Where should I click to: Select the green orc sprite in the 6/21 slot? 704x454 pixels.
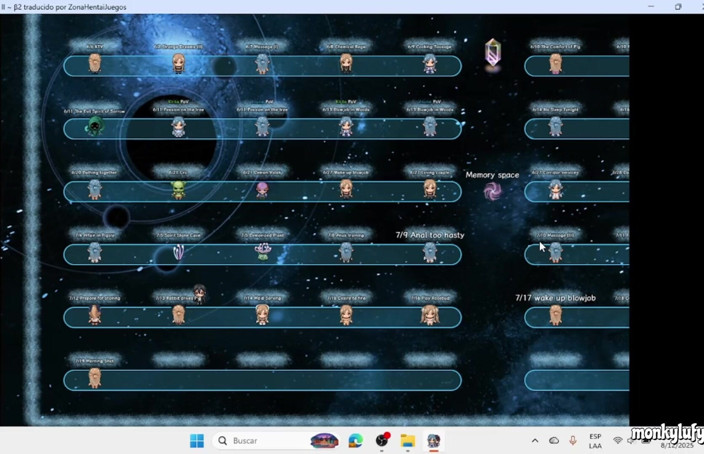178,190
